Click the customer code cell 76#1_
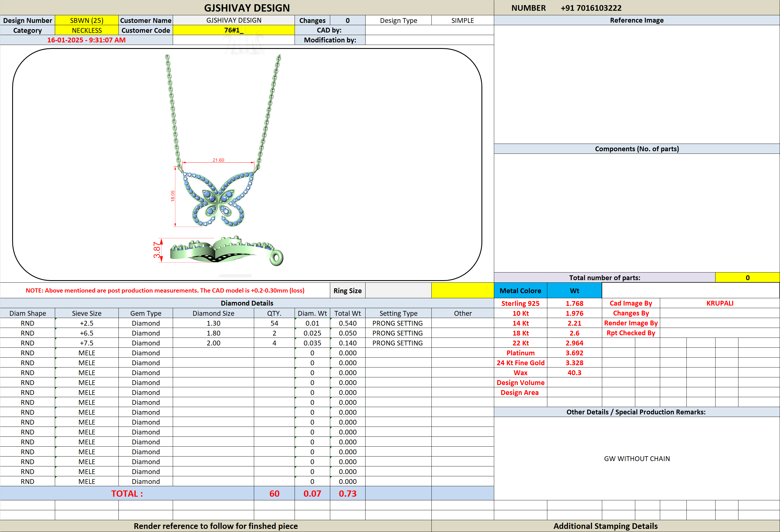The image size is (780, 532). click(x=234, y=30)
